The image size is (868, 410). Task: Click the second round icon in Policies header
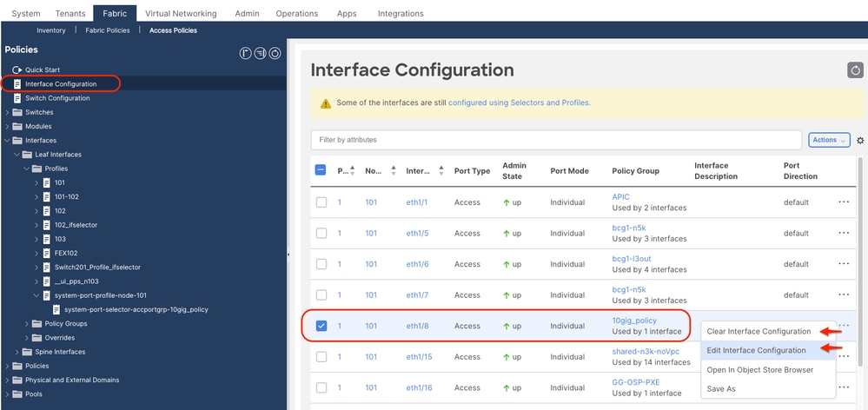click(260, 53)
